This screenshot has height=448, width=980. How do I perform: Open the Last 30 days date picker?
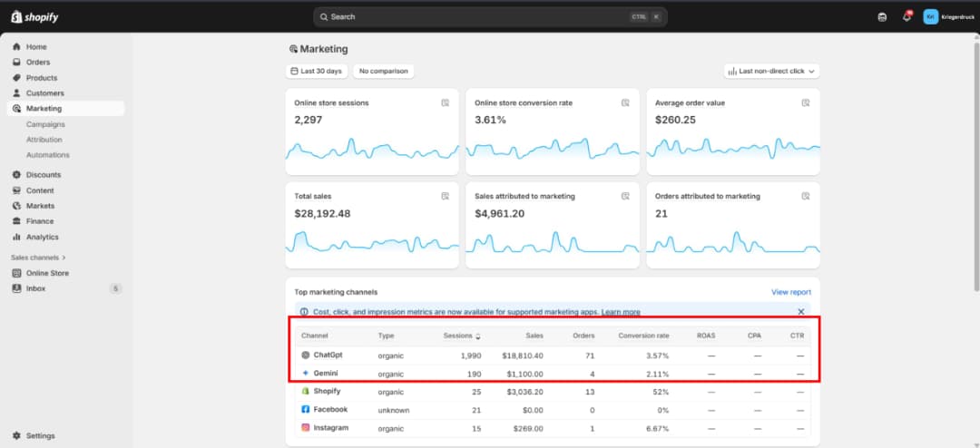click(x=317, y=72)
